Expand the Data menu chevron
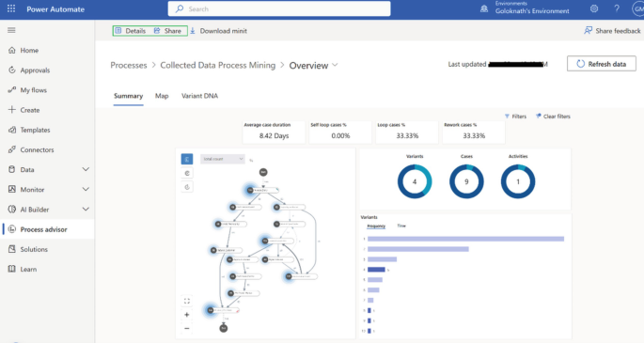 [86, 169]
